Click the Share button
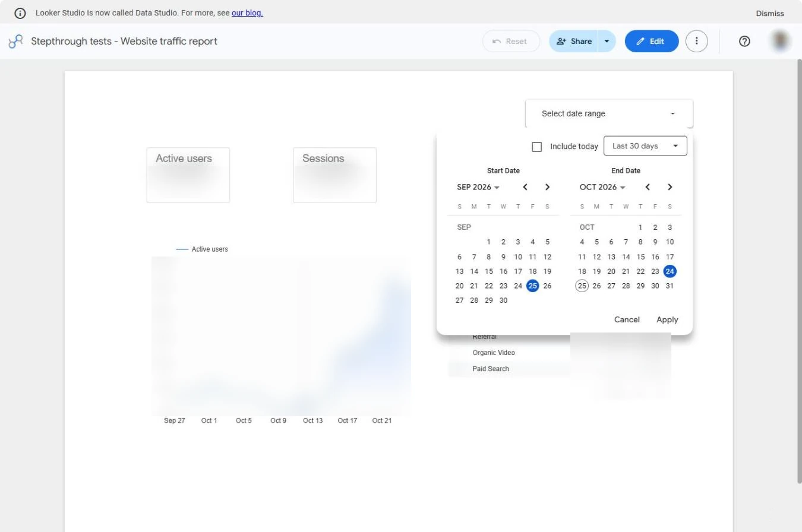 (x=574, y=42)
